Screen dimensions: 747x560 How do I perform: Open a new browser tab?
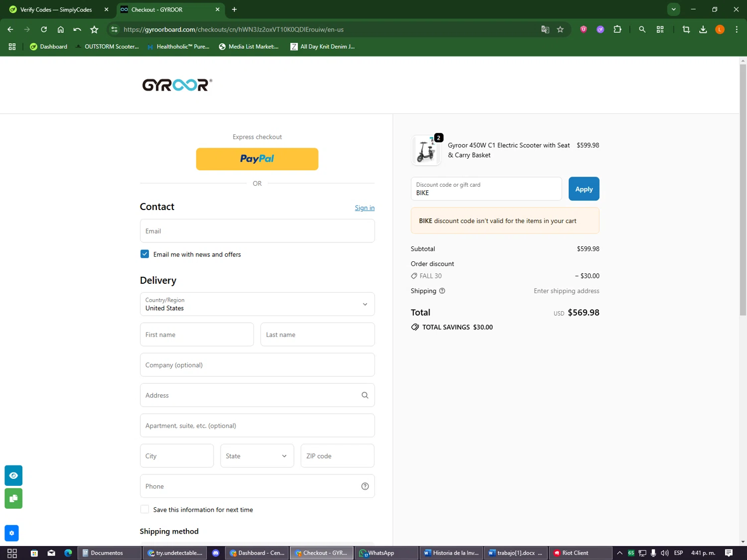tap(235, 9)
